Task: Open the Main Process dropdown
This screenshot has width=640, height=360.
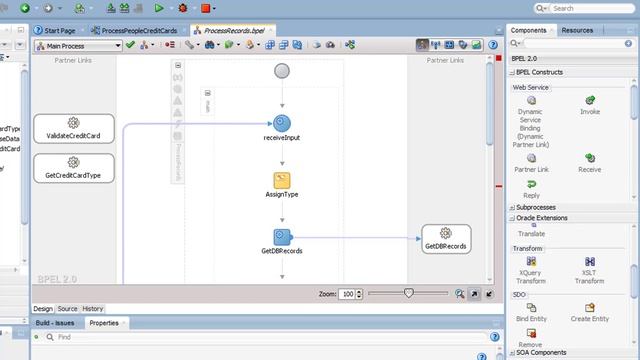Action: coord(78,46)
